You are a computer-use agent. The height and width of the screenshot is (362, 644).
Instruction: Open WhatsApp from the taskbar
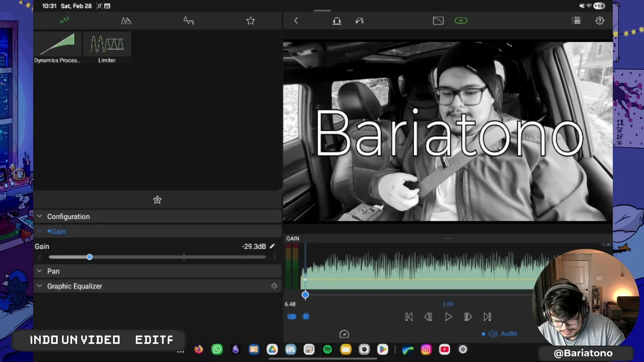(217, 349)
